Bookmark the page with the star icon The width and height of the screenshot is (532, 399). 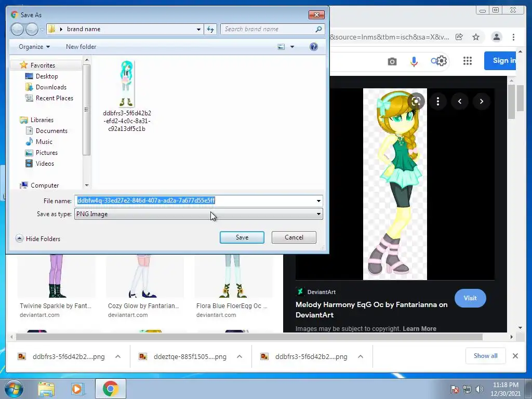coord(476,37)
